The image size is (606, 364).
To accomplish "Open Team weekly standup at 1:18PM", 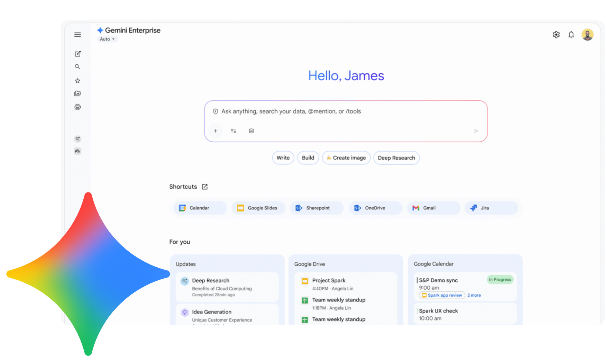I will coord(345,303).
